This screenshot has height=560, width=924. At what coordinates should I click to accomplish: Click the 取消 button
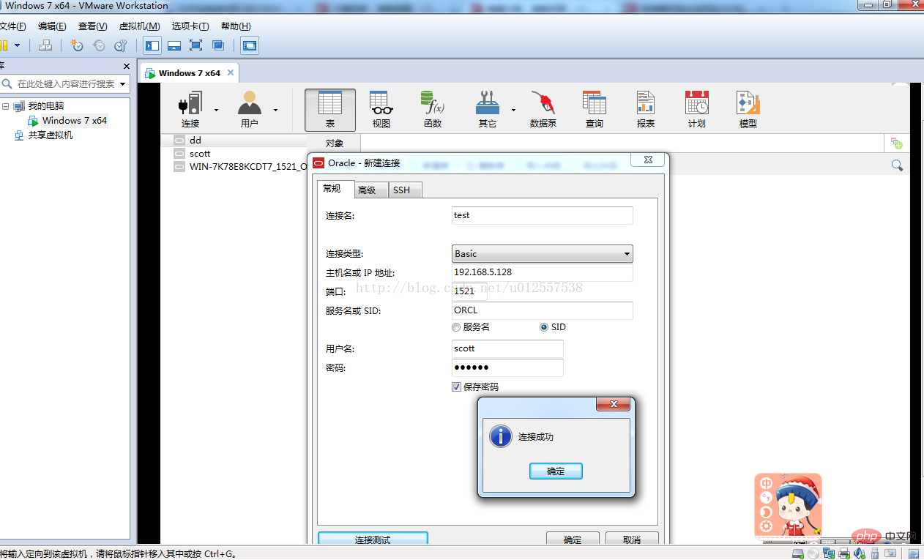coord(632,540)
